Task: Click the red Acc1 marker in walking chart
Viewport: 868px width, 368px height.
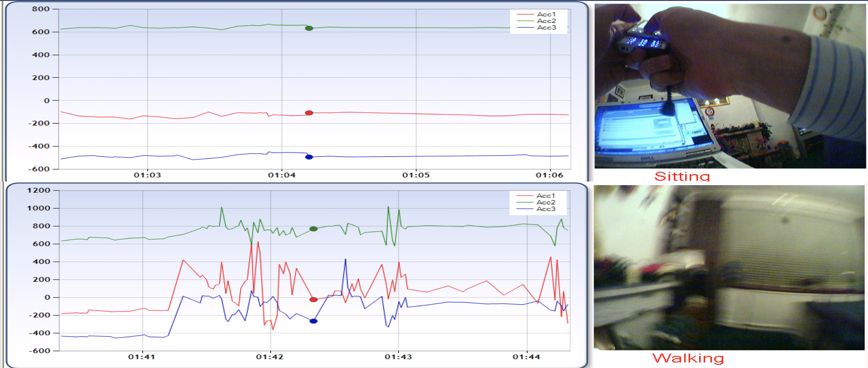Action: pos(313,299)
